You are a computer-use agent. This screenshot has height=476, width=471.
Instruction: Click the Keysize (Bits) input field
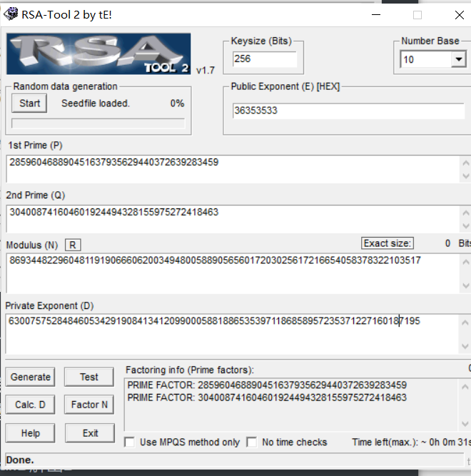coord(263,59)
